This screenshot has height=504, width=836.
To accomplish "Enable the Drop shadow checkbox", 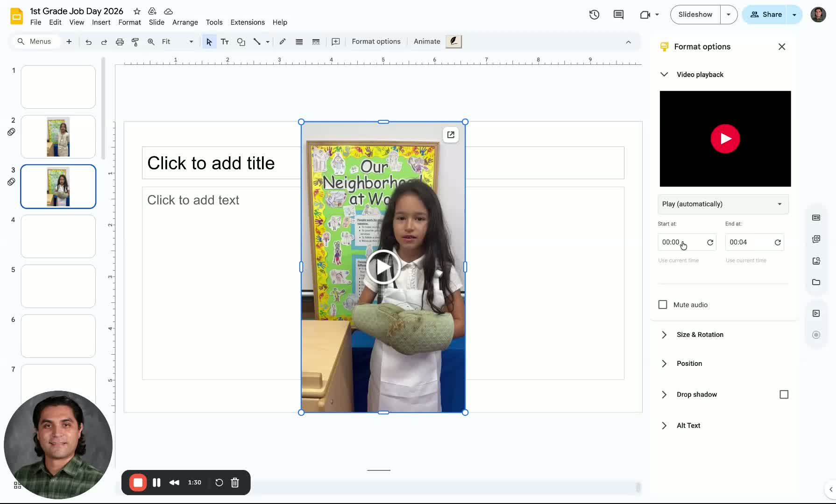I will click(784, 394).
